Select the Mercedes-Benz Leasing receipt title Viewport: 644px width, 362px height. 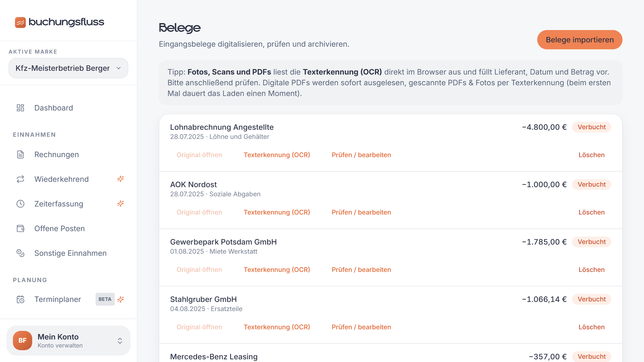[214, 357]
